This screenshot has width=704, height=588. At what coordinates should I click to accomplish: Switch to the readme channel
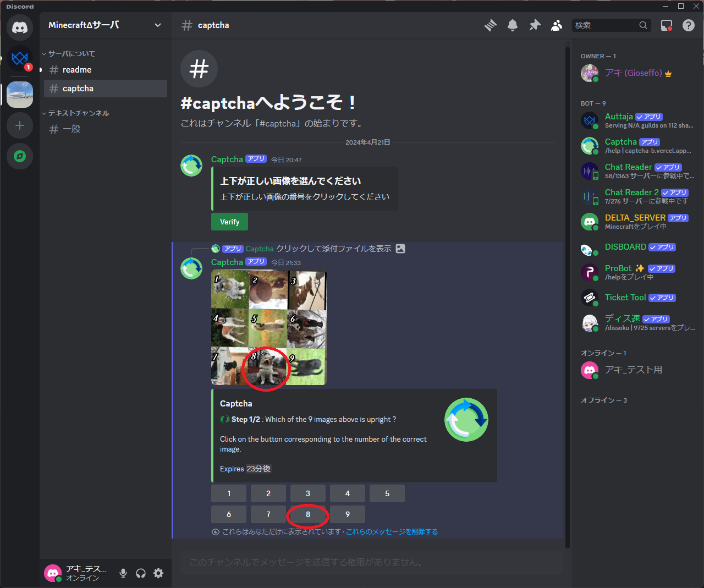77,70
